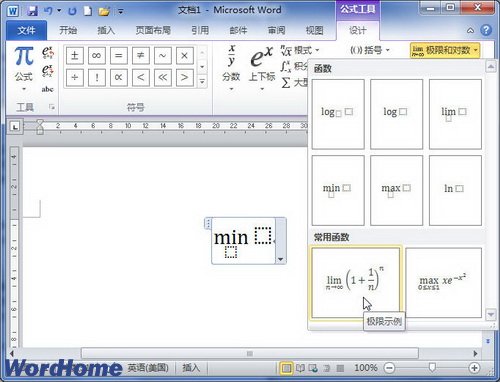Screen dimensions: 500x382
Task: Select the Linear format icon
Action: click(48, 71)
